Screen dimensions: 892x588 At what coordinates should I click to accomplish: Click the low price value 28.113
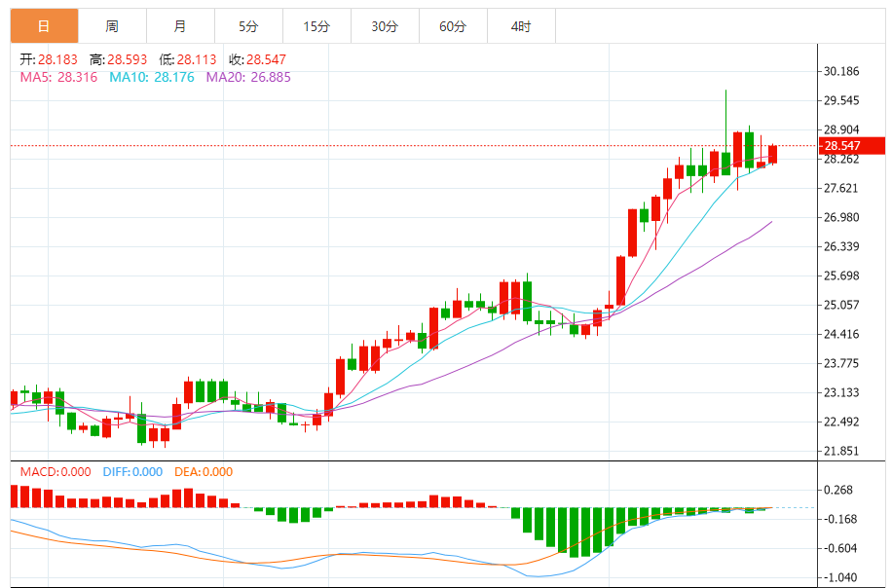coord(197,59)
